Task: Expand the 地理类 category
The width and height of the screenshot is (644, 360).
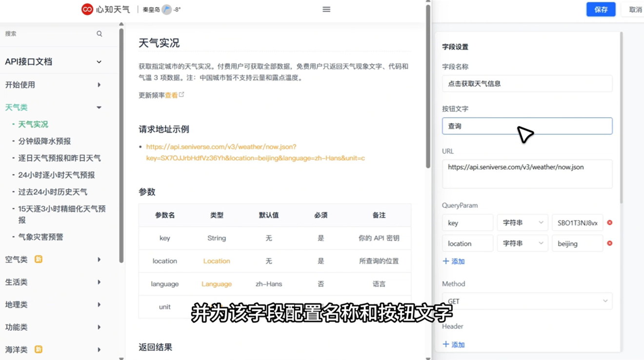Action: point(99,304)
